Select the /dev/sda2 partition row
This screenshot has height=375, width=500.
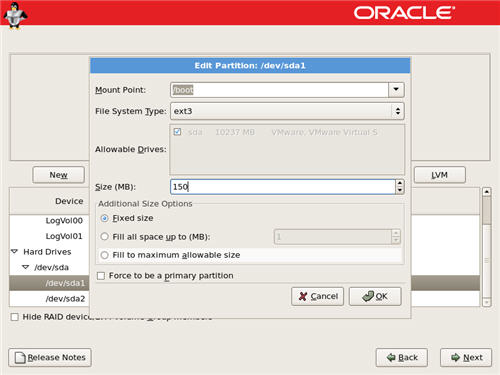click(49, 299)
